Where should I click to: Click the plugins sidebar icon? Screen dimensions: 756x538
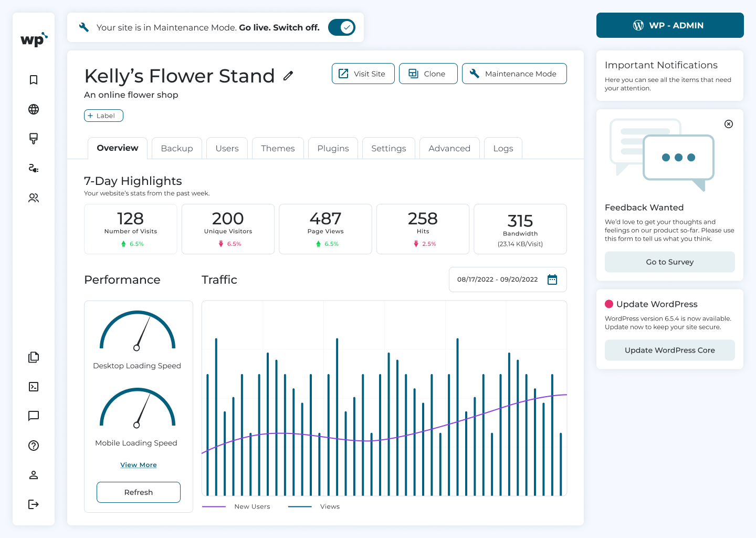click(x=34, y=168)
